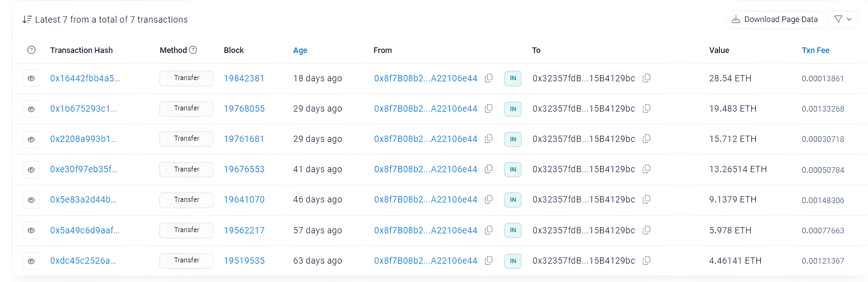
Task: Click Transfer method badge in block 19761681 row
Action: tap(186, 139)
